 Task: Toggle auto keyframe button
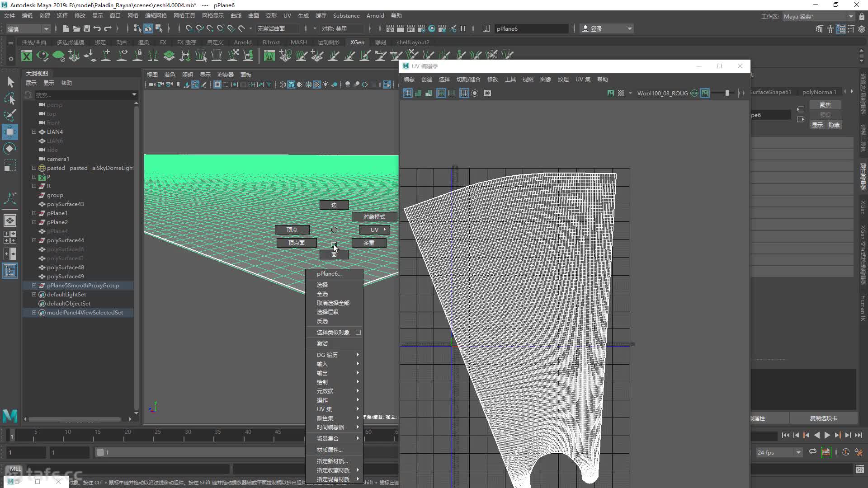tap(845, 452)
